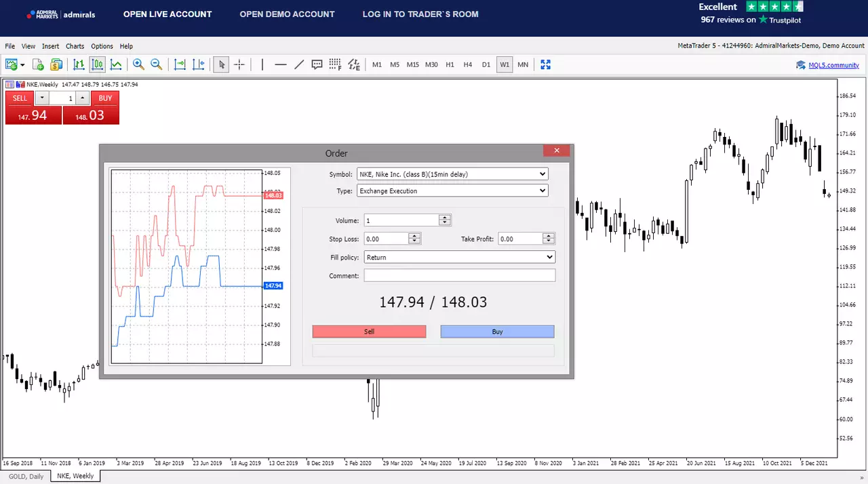Select the text comment bubble tool

[x=317, y=64]
